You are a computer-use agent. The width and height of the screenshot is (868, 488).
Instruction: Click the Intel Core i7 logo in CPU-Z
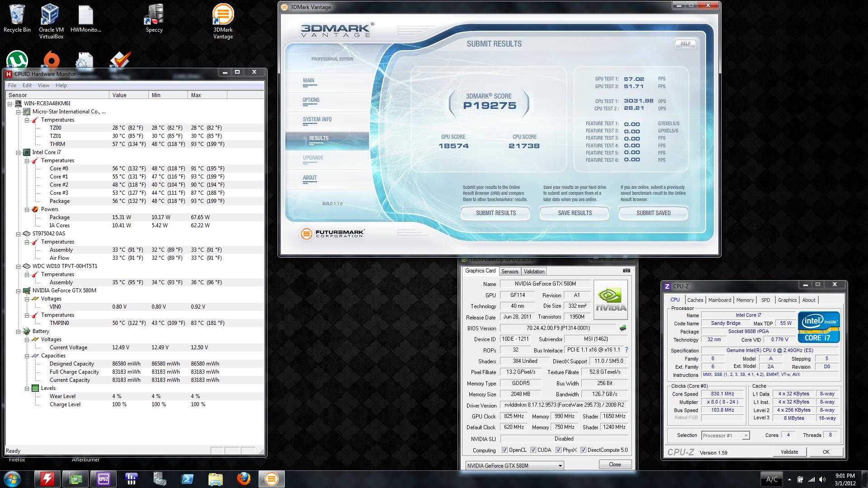click(x=819, y=327)
